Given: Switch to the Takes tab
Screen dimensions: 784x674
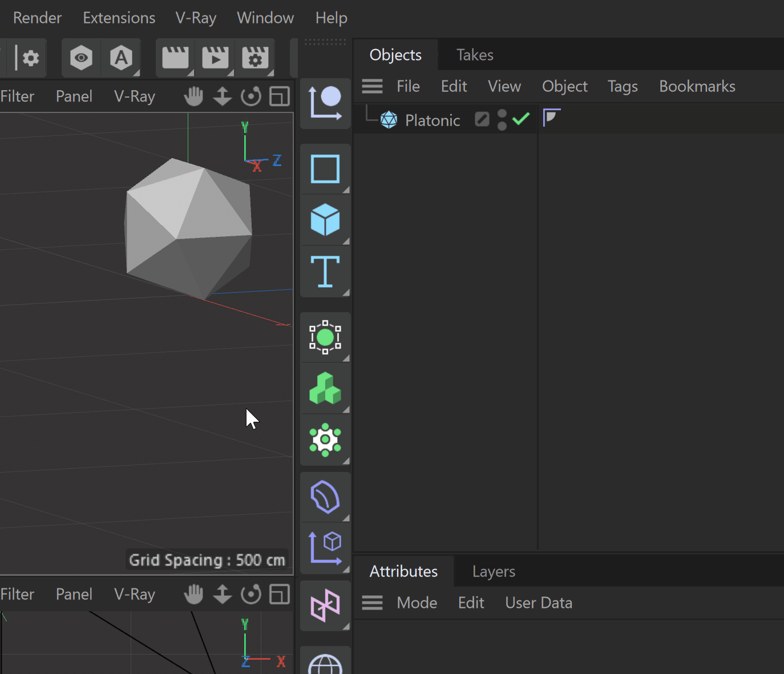Looking at the screenshot, I should click(475, 55).
